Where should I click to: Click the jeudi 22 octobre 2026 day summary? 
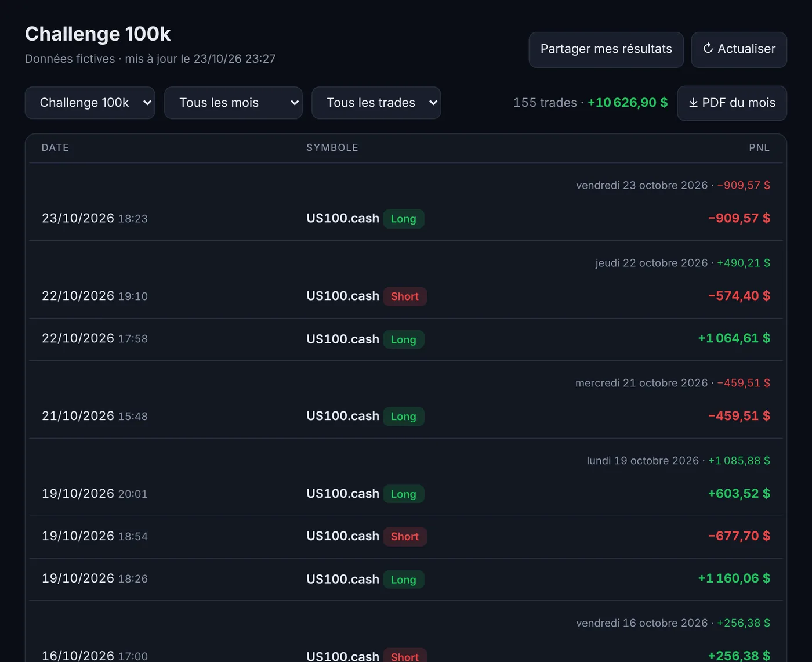(x=683, y=263)
